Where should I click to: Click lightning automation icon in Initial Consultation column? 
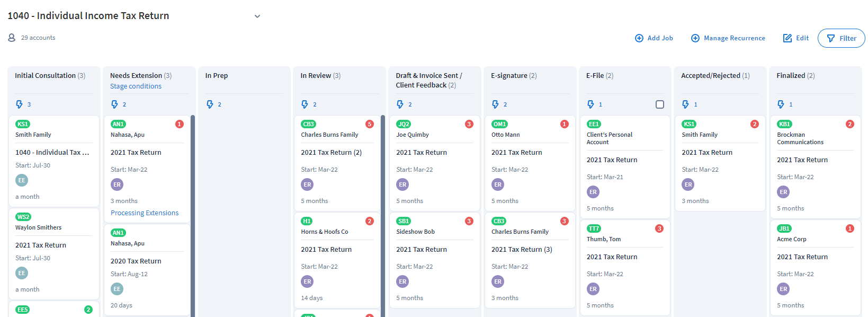[x=20, y=104]
